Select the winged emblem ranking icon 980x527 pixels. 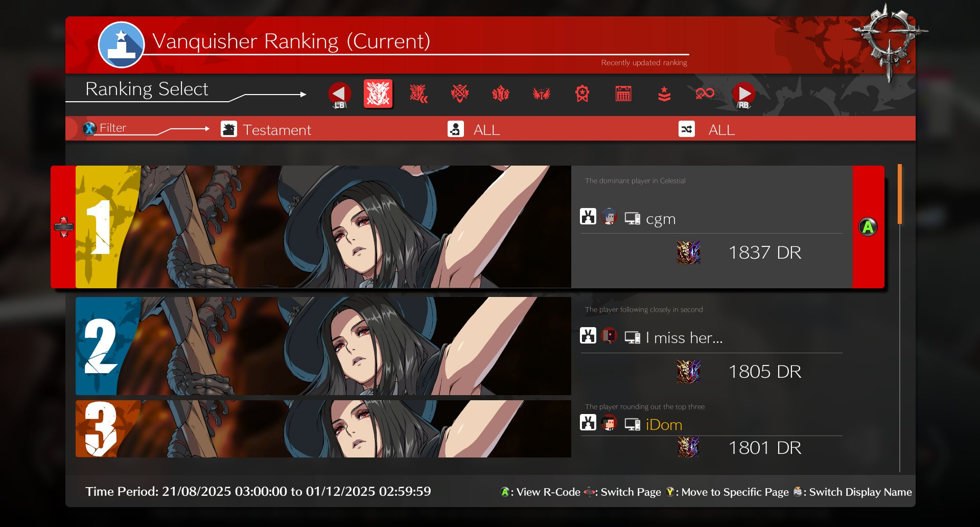click(x=542, y=94)
